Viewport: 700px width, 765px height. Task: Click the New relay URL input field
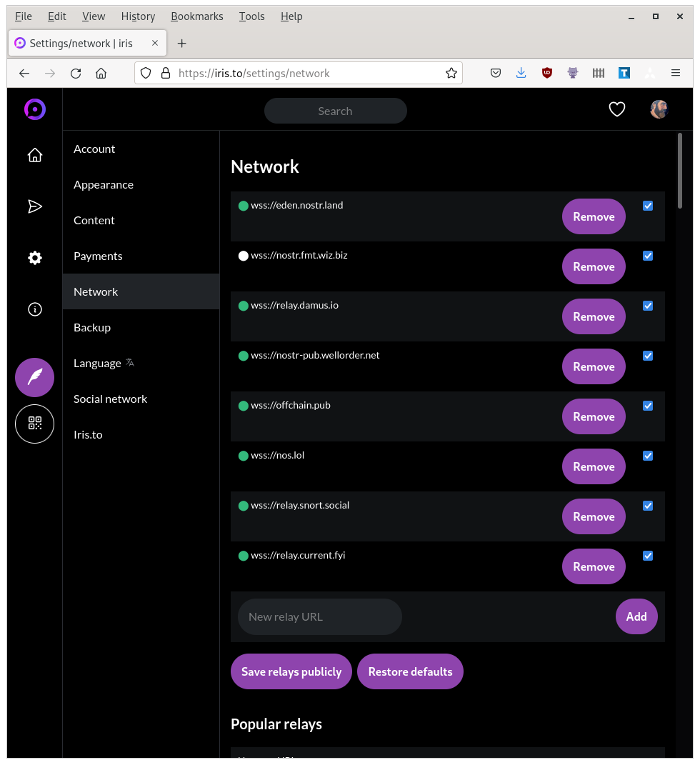[x=319, y=616]
